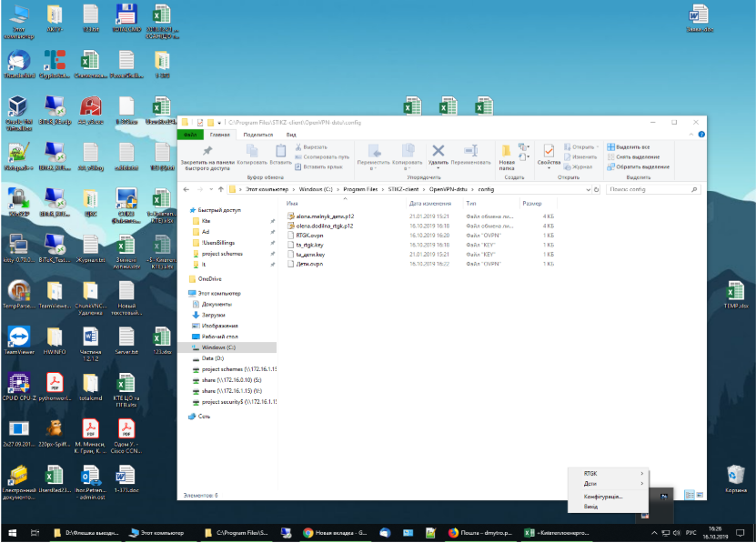The width and height of the screenshot is (756, 543).
Task: Click the Windows Start button
Action: [13, 532]
